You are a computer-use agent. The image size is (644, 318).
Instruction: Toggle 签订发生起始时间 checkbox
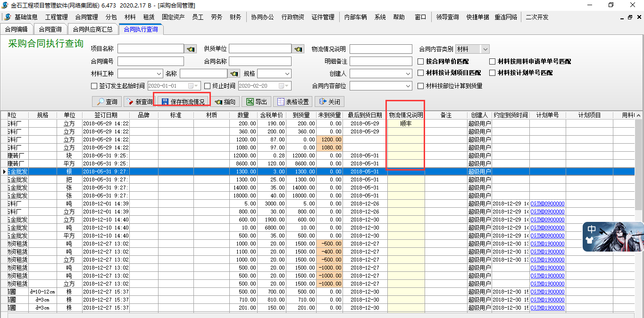click(94, 86)
